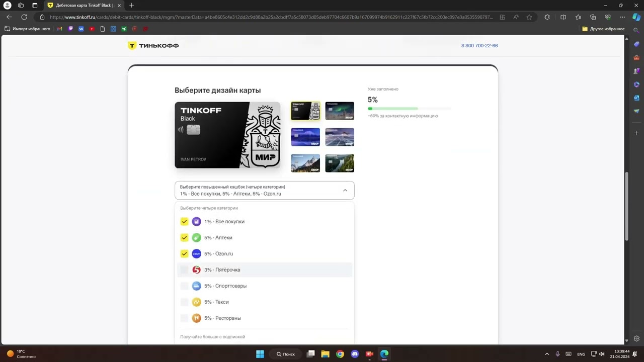Open the Импорт избранного favorites item
644x362 pixels.
(x=27, y=29)
